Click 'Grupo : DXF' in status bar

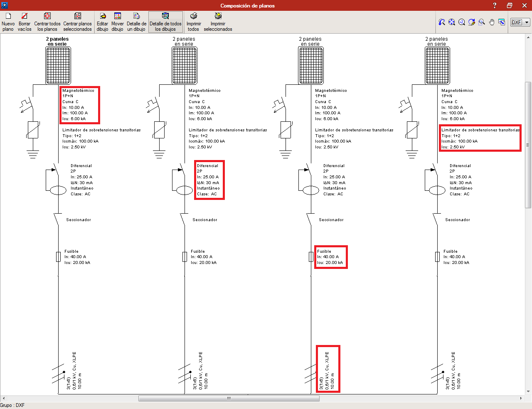point(12,405)
